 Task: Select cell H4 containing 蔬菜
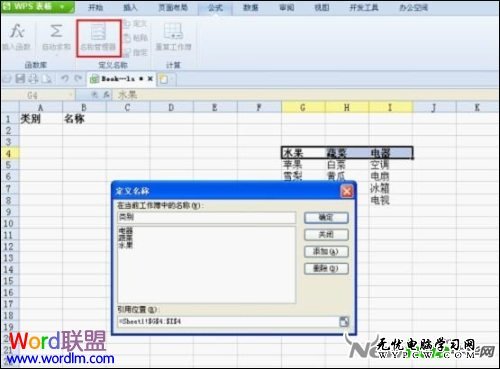click(347, 153)
